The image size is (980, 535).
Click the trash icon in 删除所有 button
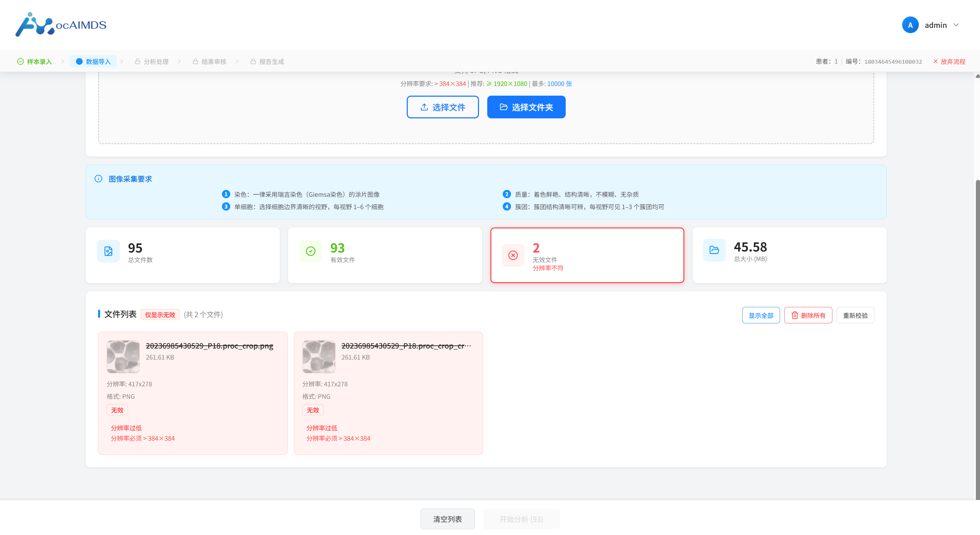coord(795,315)
